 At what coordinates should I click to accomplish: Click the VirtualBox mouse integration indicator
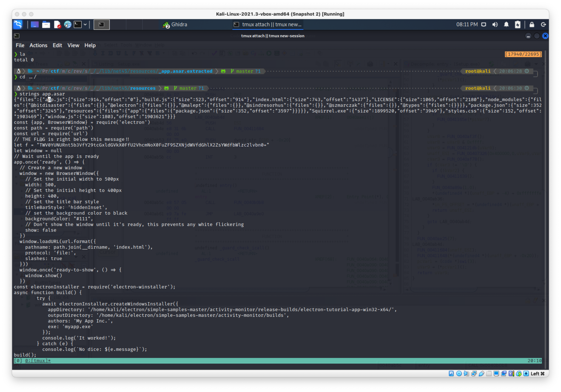pyautogui.click(x=519, y=373)
